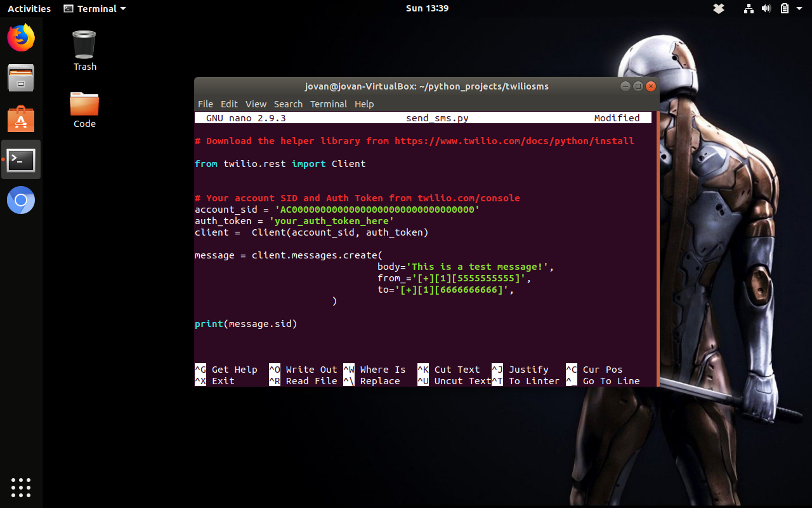Click the '^C Cur Pos' nano shortcut

click(x=594, y=370)
